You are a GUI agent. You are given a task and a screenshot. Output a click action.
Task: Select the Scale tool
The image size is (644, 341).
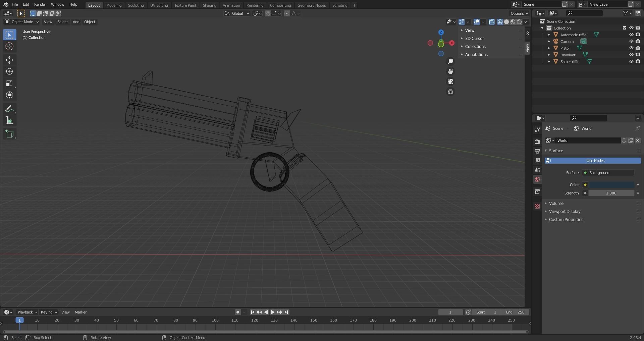click(9, 83)
